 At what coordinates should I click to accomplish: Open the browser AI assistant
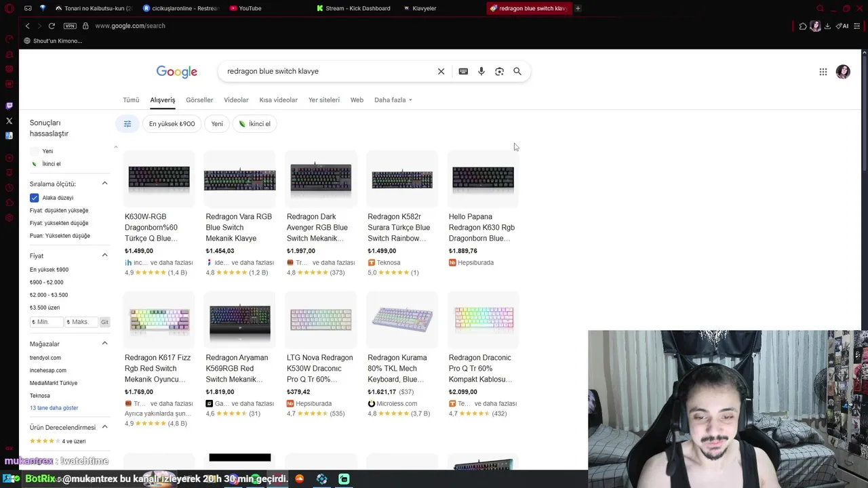pos(843,26)
